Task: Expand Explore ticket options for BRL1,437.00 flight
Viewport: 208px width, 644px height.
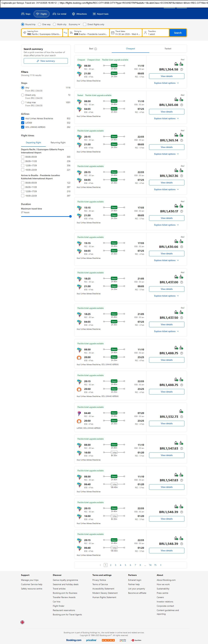Action: [x=167, y=296]
